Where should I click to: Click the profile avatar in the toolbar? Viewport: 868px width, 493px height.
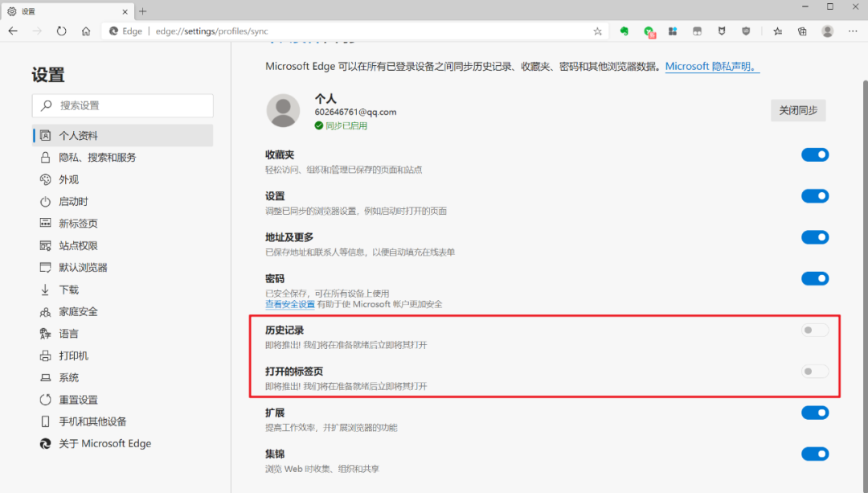[x=828, y=31]
